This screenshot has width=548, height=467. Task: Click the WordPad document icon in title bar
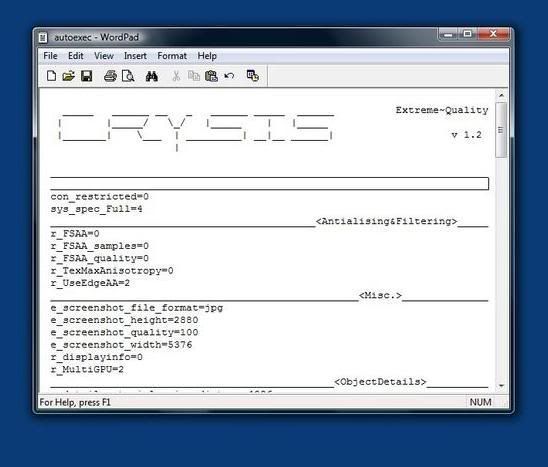click(x=43, y=37)
